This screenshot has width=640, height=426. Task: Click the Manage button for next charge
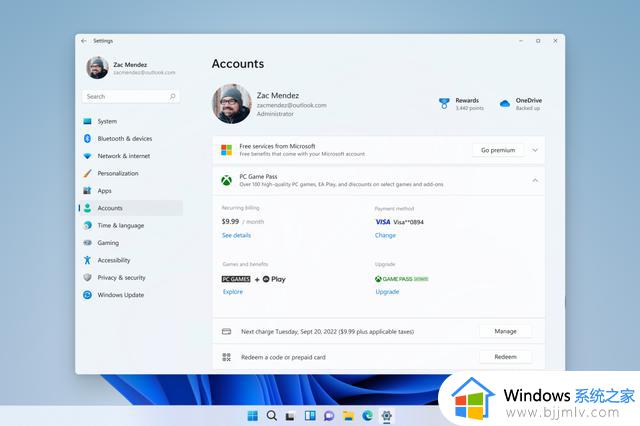[x=505, y=331]
